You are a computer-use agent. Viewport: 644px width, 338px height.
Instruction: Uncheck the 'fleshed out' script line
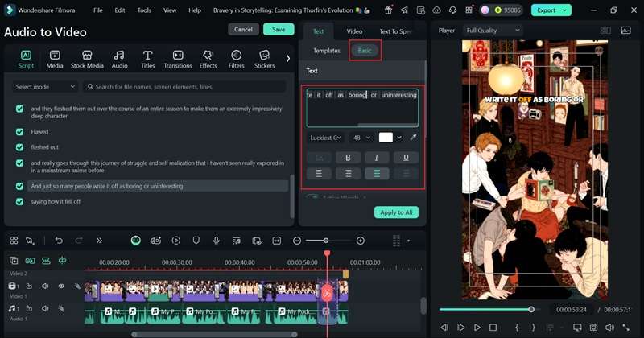click(x=19, y=147)
